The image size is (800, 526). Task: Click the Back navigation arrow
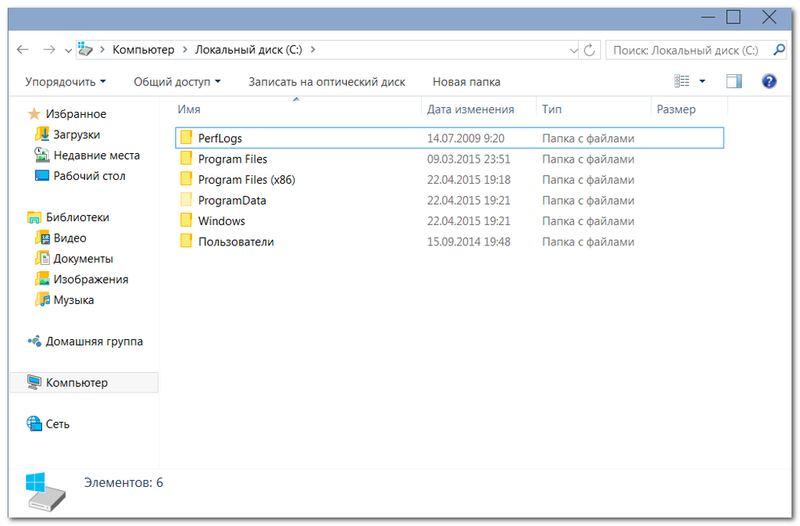click(24, 49)
